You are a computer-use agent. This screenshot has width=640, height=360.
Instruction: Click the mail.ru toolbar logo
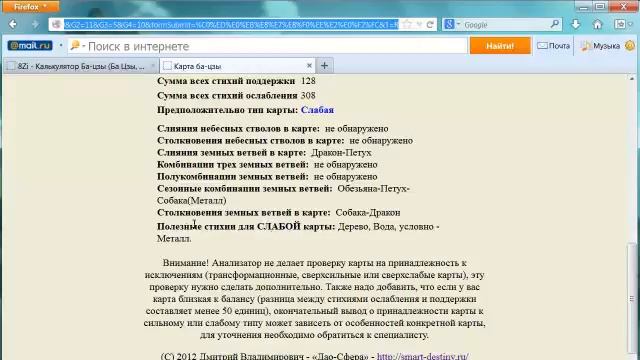[x=30, y=46]
